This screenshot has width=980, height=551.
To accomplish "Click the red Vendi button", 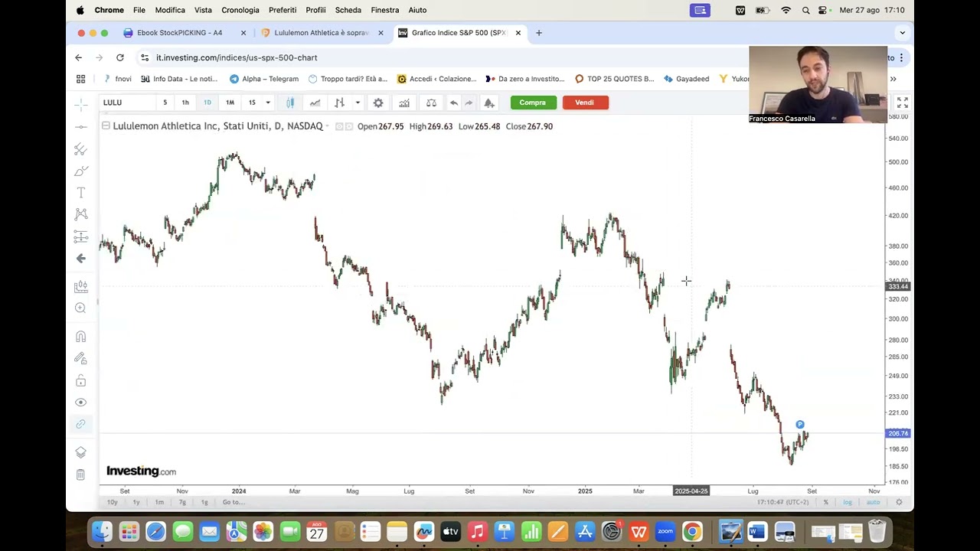I will 585,103.
